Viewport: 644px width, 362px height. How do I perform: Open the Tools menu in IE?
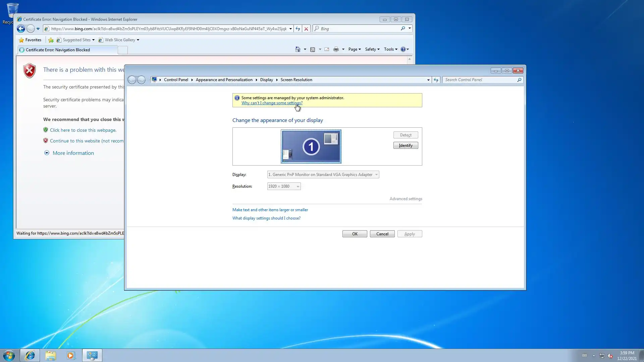pyautogui.click(x=390, y=49)
